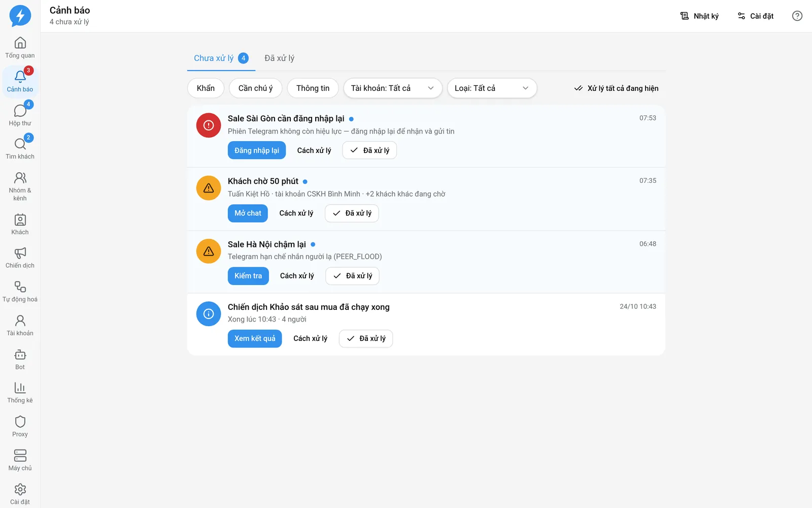The image size is (812, 508).
Task: Expand the Loại: Tất cả dropdown
Action: pos(492,88)
